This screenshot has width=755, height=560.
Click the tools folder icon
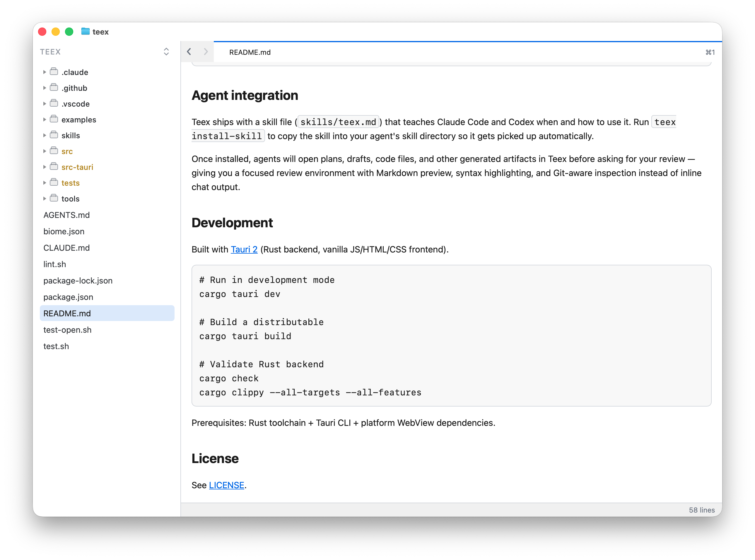[54, 198]
